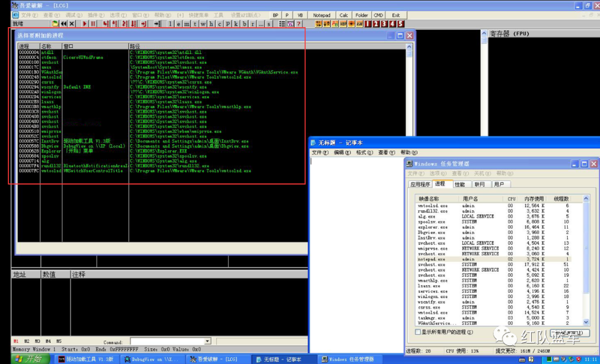Click M1 memory window label

pos(16,341)
